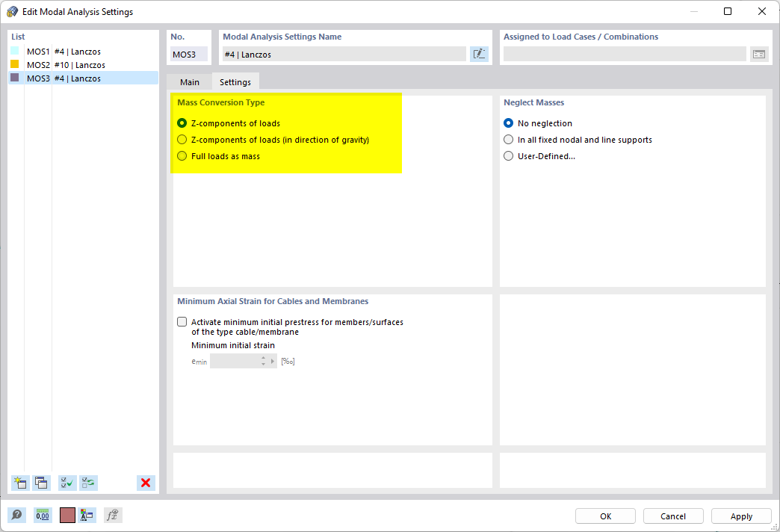Switch to the Main tab
780x532 pixels.
tap(190, 82)
